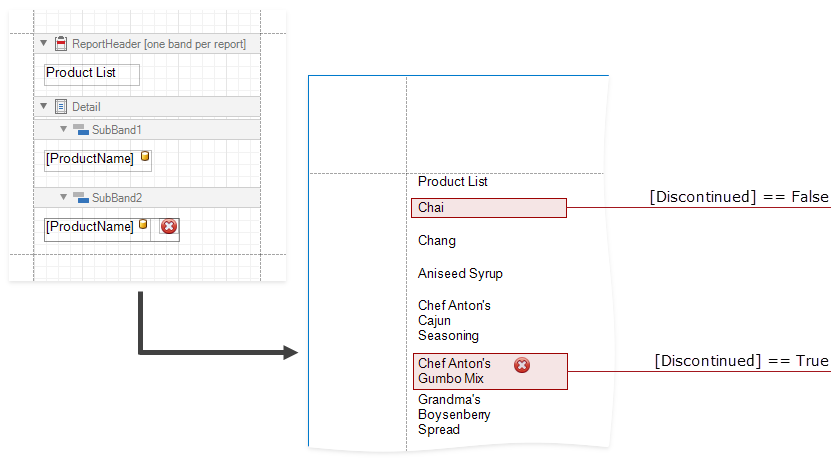Click the Chang product in the preview

437,241
